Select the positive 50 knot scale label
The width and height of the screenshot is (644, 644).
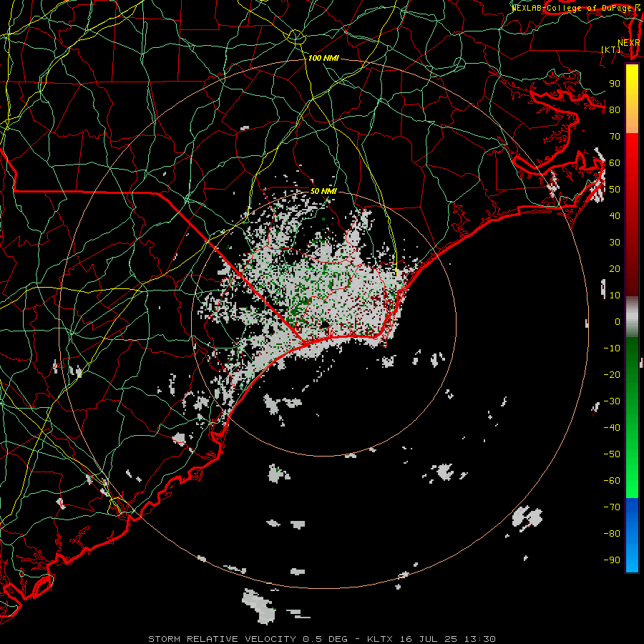click(x=615, y=190)
